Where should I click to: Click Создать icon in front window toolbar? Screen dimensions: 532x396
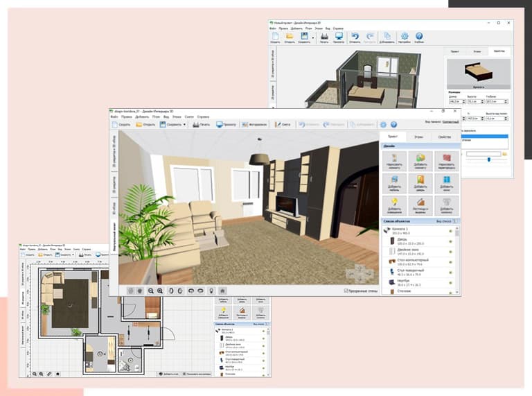click(x=115, y=125)
